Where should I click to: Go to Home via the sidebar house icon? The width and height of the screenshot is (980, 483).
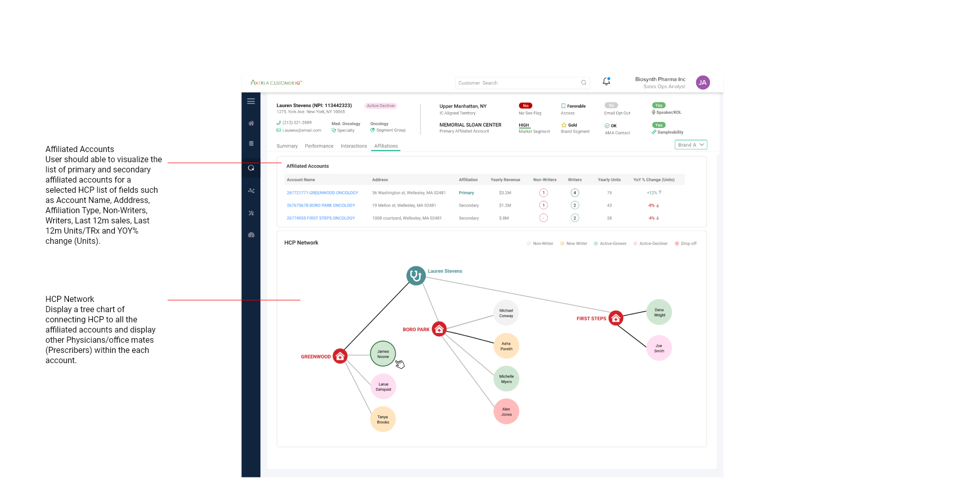coord(251,123)
